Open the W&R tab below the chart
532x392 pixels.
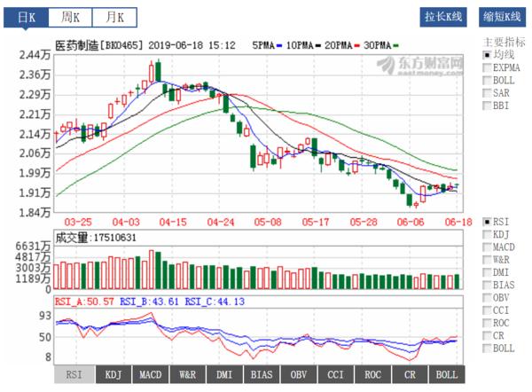click(188, 374)
